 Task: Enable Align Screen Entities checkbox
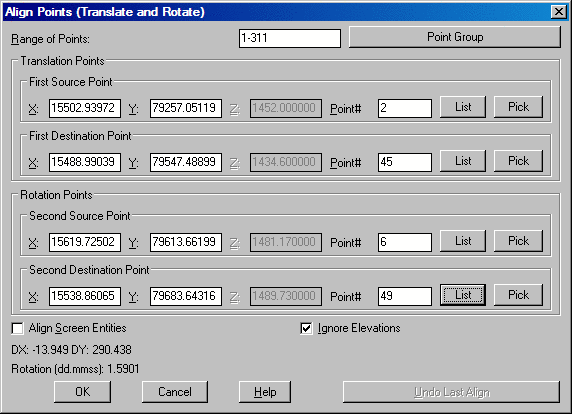pos(17,328)
